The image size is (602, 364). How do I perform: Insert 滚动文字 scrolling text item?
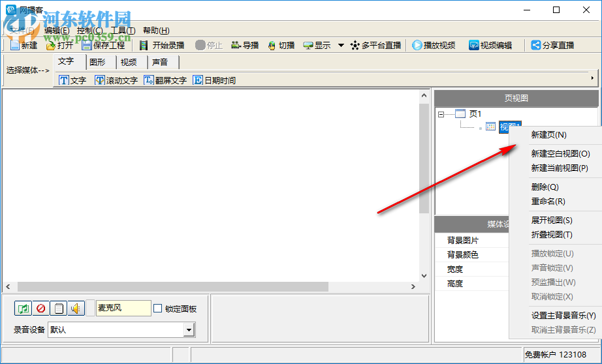116,80
